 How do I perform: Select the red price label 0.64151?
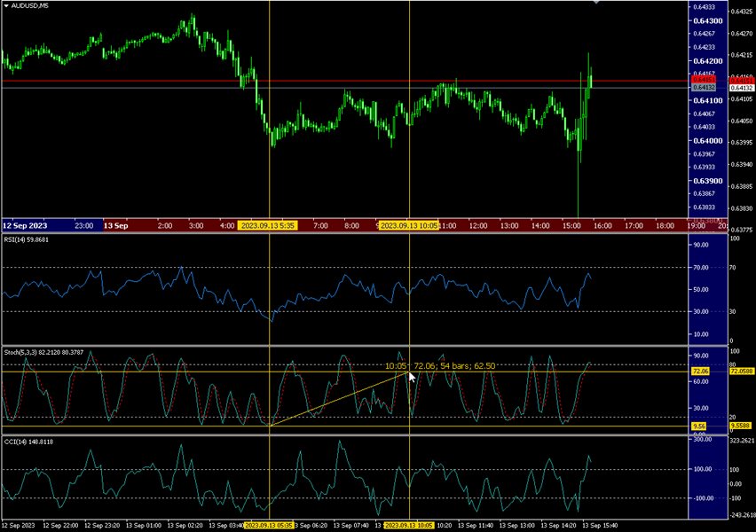click(x=704, y=80)
